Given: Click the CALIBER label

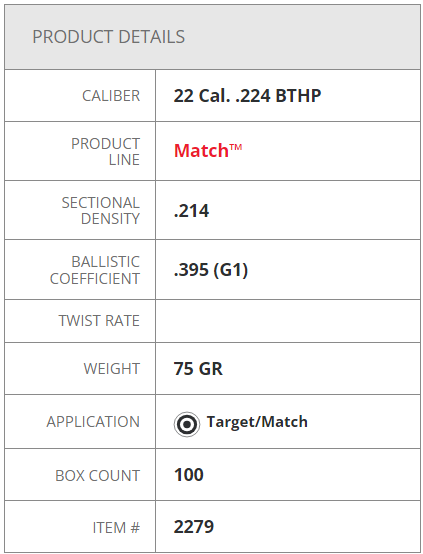Looking at the screenshot, I should click(x=111, y=96).
